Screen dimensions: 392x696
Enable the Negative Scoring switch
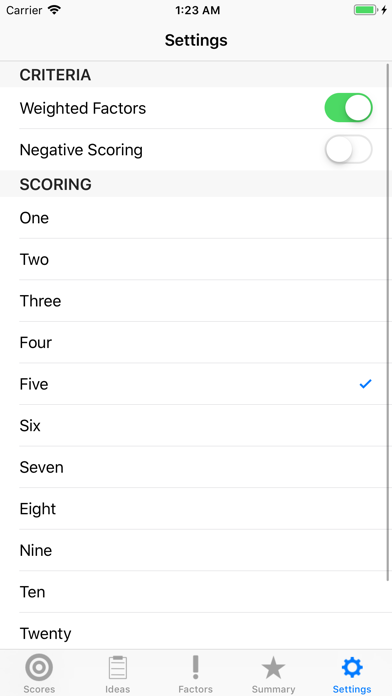coord(348,150)
